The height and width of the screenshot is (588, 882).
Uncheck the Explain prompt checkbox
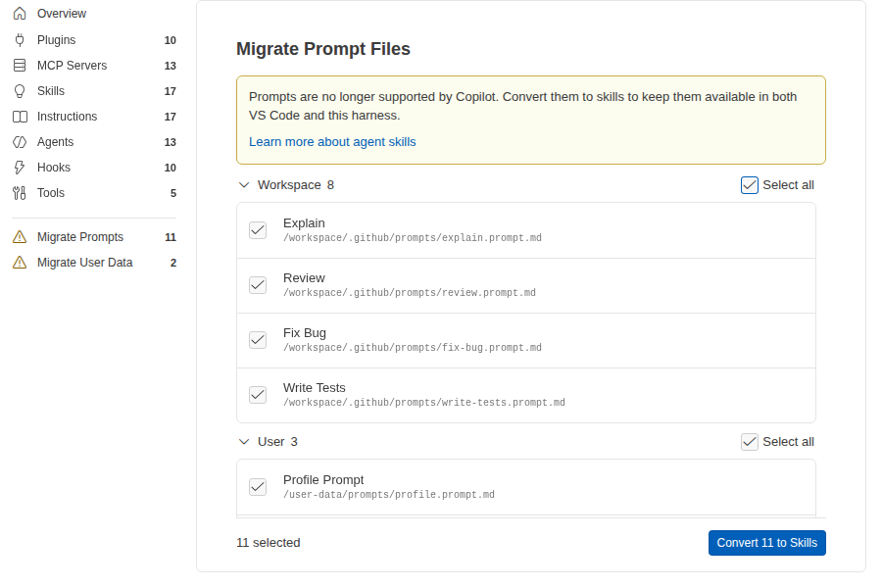click(x=258, y=230)
